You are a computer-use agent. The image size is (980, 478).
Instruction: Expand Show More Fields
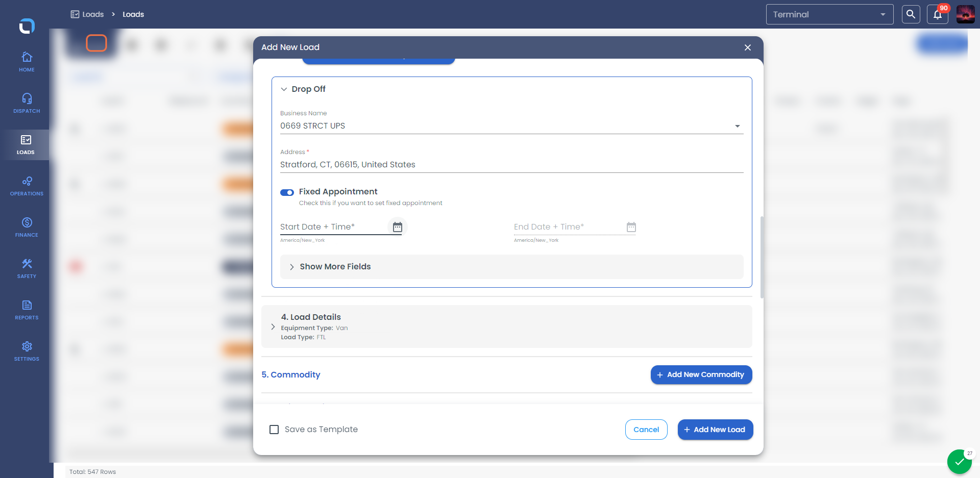pos(511,267)
